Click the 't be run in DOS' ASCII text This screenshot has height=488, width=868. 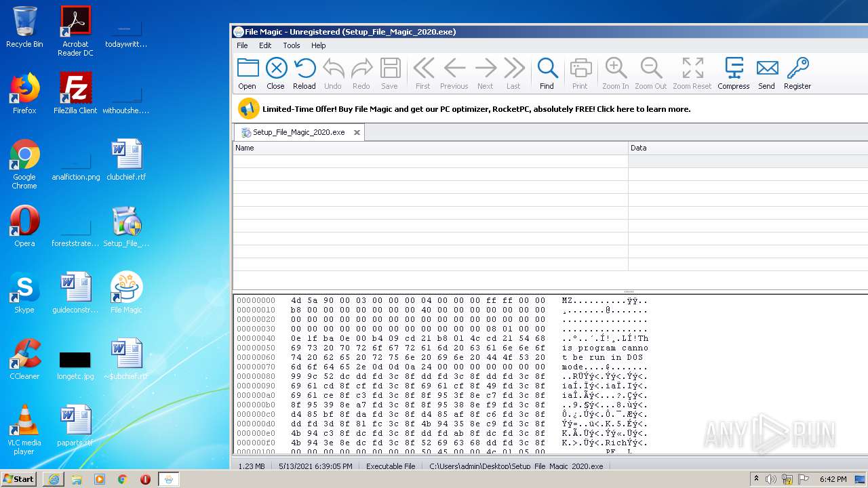click(x=602, y=357)
